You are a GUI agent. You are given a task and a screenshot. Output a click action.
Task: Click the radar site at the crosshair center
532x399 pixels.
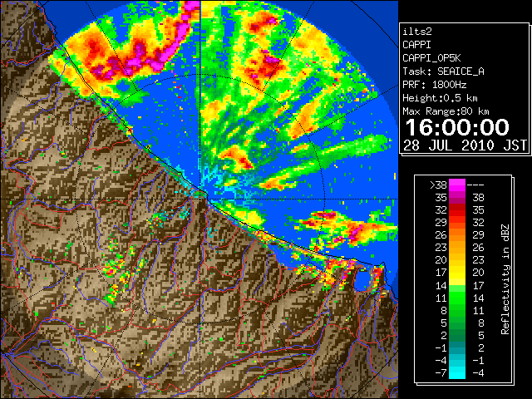coord(201,199)
